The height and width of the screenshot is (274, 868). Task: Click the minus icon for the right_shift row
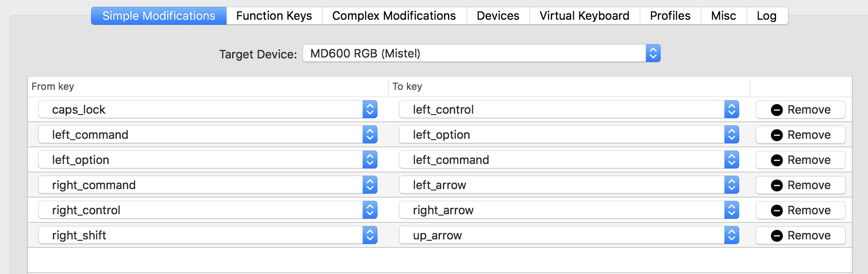pyautogui.click(x=777, y=236)
